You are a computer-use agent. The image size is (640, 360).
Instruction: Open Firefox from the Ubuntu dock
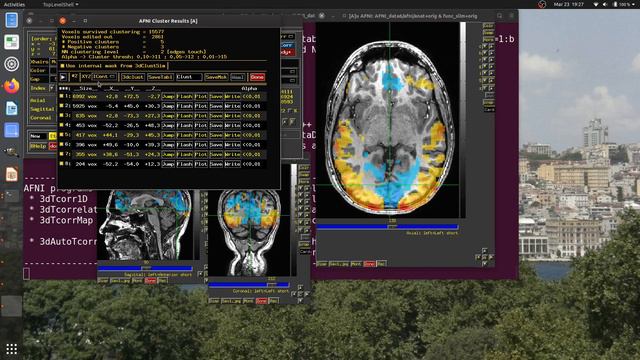pyautogui.click(x=11, y=86)
